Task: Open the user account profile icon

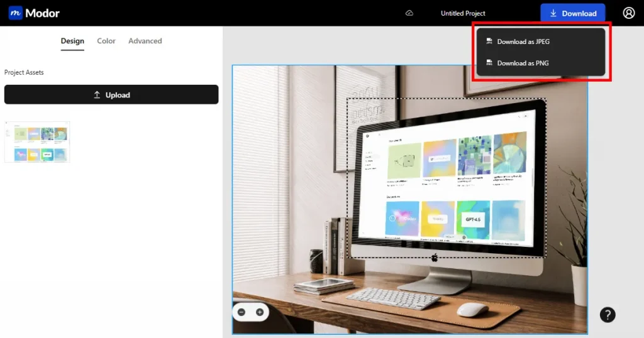Action: [x=628, y=13]
